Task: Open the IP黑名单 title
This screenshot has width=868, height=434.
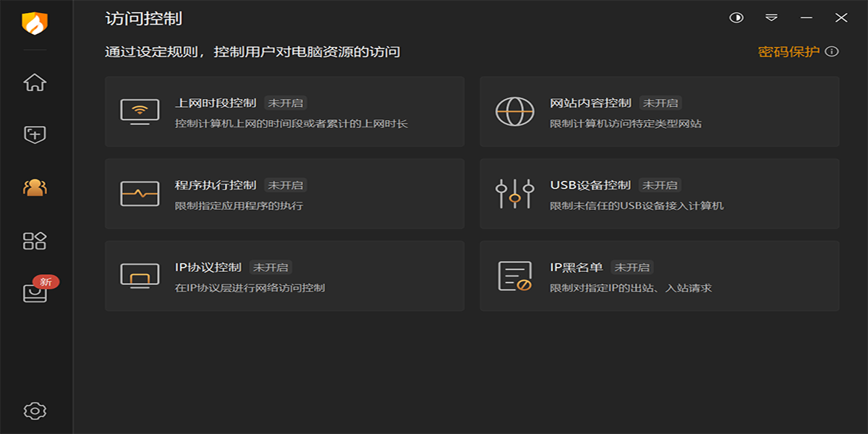Action: pos(576,267)
